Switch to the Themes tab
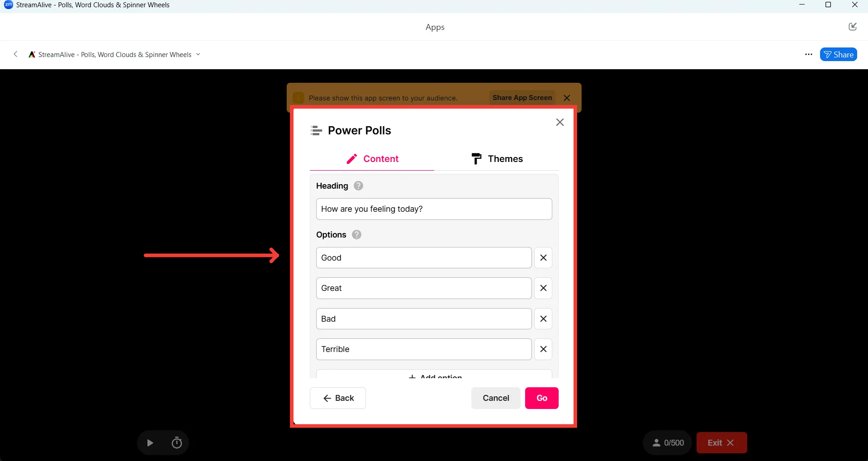Image resolution: width=868 pixels, height=461 pixels. pos(497,159)
